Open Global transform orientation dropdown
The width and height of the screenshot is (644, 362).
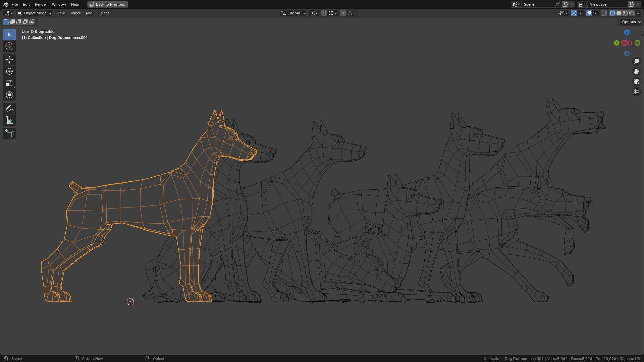pyautogui.click(x=293, y=13)
